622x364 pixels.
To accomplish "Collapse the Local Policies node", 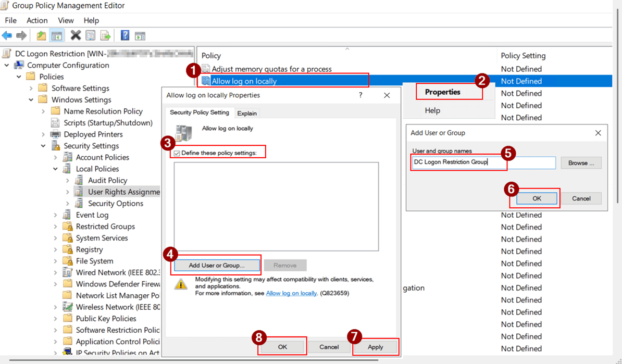I will 56,169.
